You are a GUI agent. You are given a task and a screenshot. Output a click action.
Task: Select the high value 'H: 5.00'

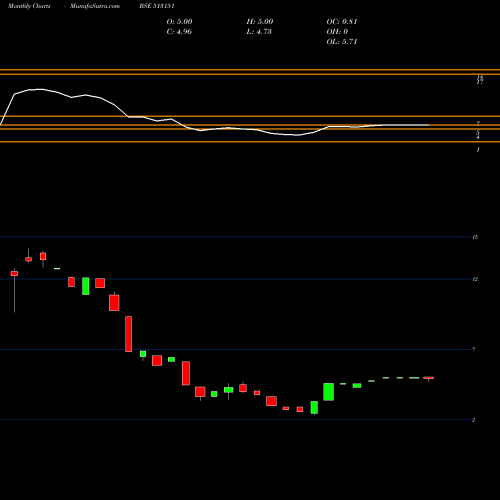260,22
